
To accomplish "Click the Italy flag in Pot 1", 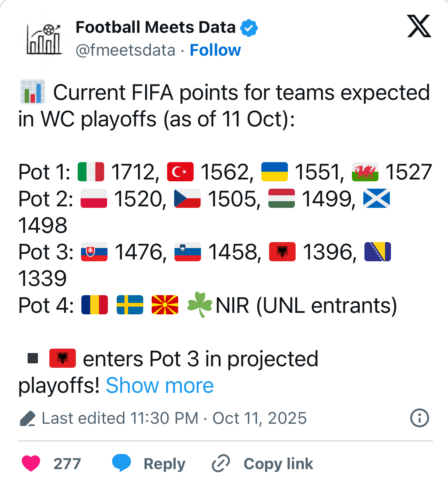I will [x=91, y=172].
